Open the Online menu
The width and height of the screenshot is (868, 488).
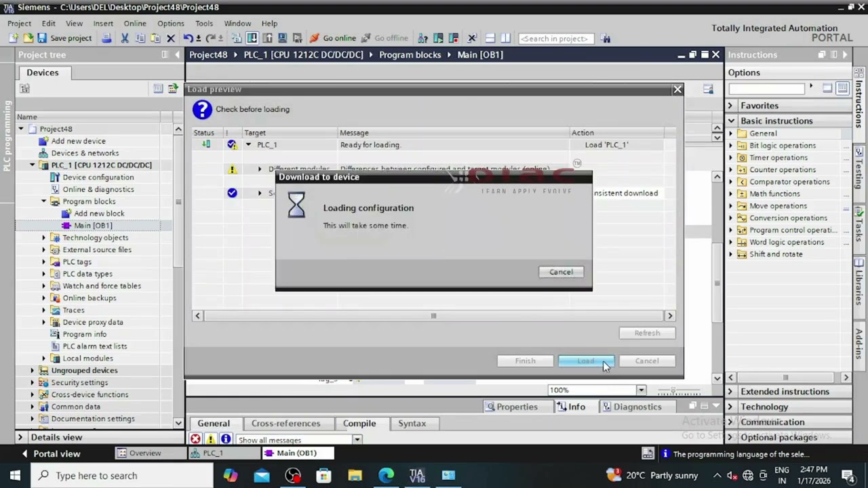[135, 23]
